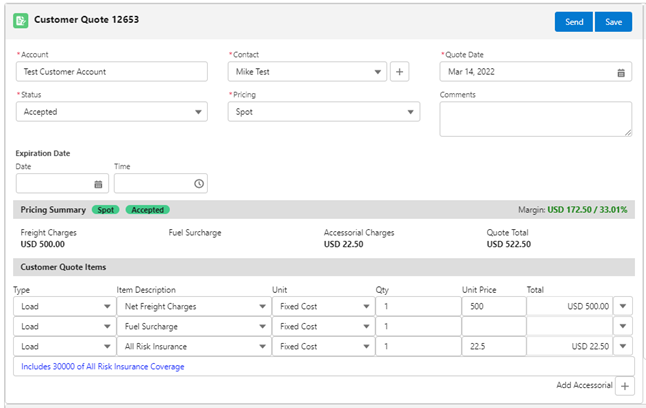Open the Net Freight Charges description dropdown
This screenshot has width=646, height=408.
point(194,306)
